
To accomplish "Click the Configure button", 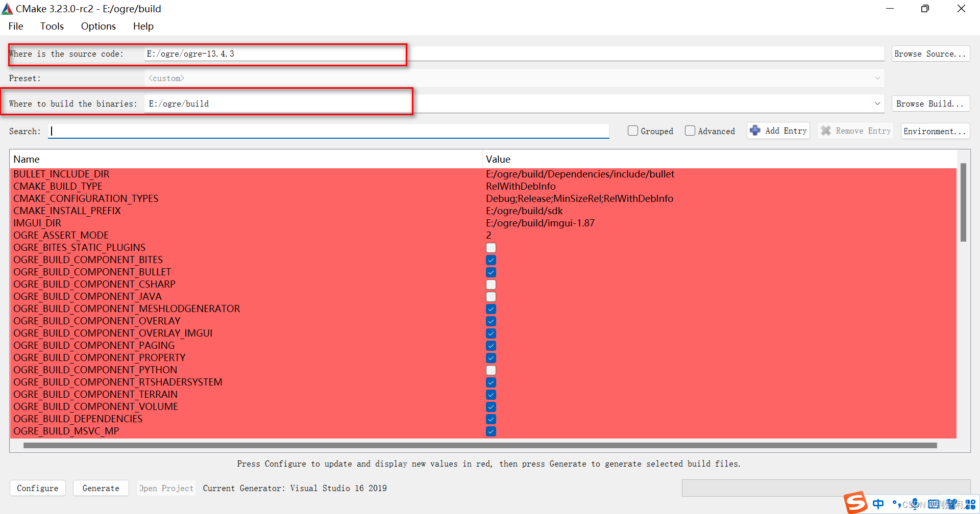I will [x=38, y=488].
